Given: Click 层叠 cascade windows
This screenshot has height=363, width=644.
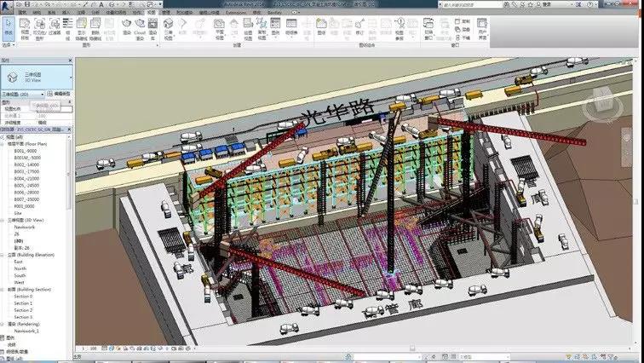Looking at the screenshot, I should [x=463, y=29].
